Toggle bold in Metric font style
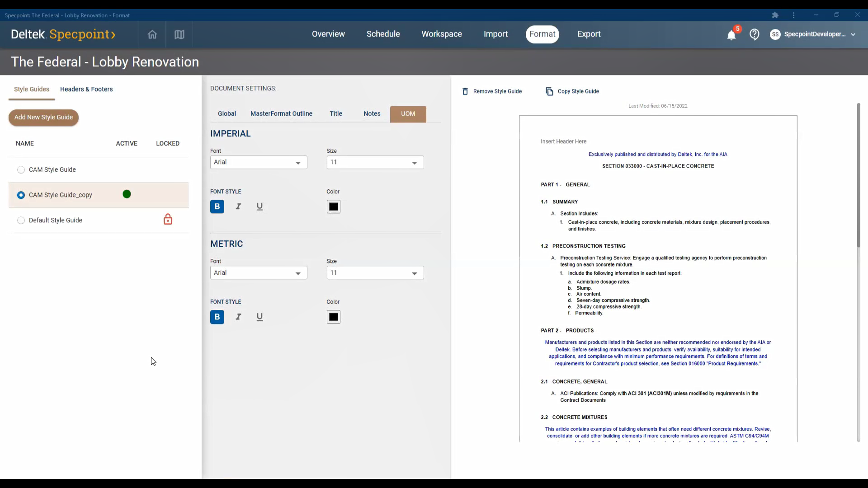The image size is (868, 488). coord(217,317)
